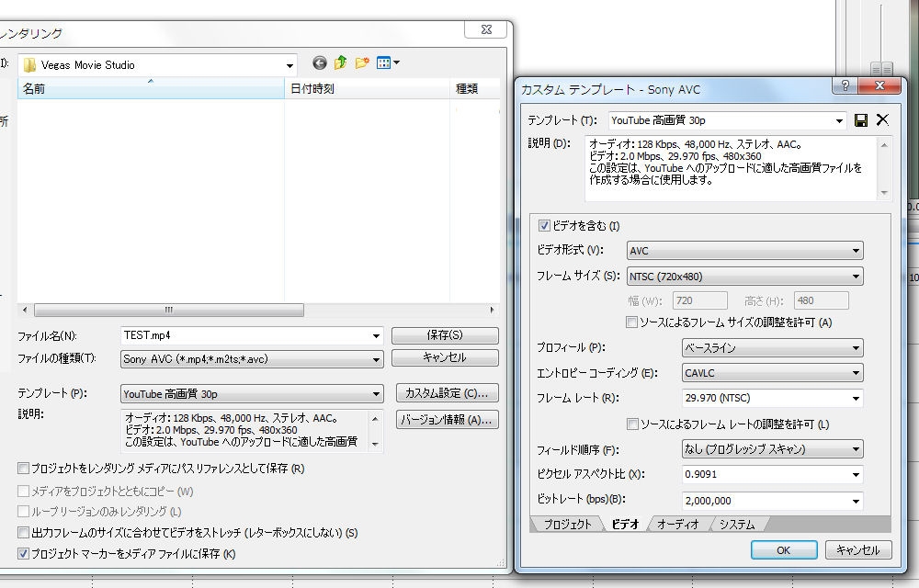Viewport: 919px width, 588px height.
Task: Click the 高さ (H) 480 field
Action: coord(821,300)
